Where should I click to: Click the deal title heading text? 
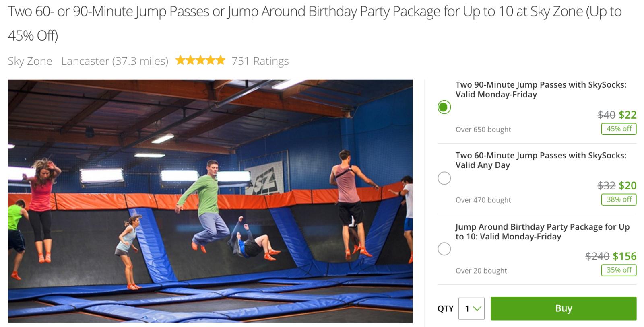314,12
